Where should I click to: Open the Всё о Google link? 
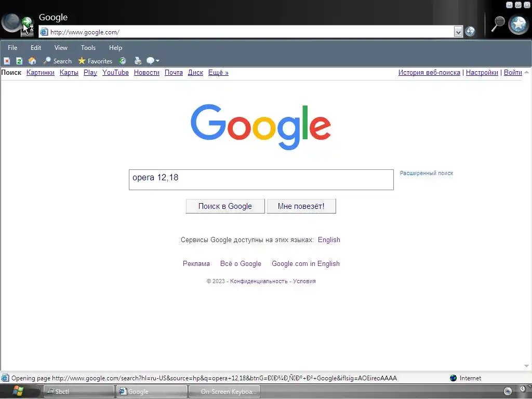(241, 263)
